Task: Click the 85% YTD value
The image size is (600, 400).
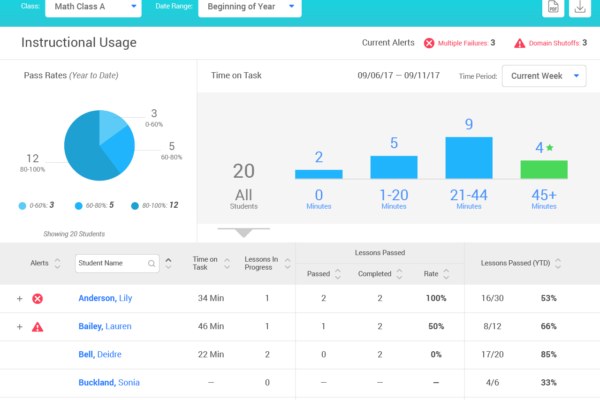Action: pos(549,354)
